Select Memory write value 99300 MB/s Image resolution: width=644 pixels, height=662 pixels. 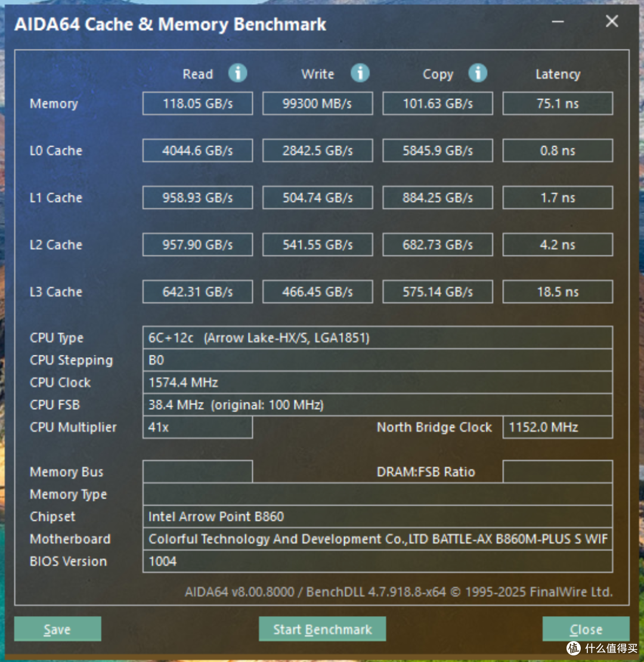coord(317,103)
